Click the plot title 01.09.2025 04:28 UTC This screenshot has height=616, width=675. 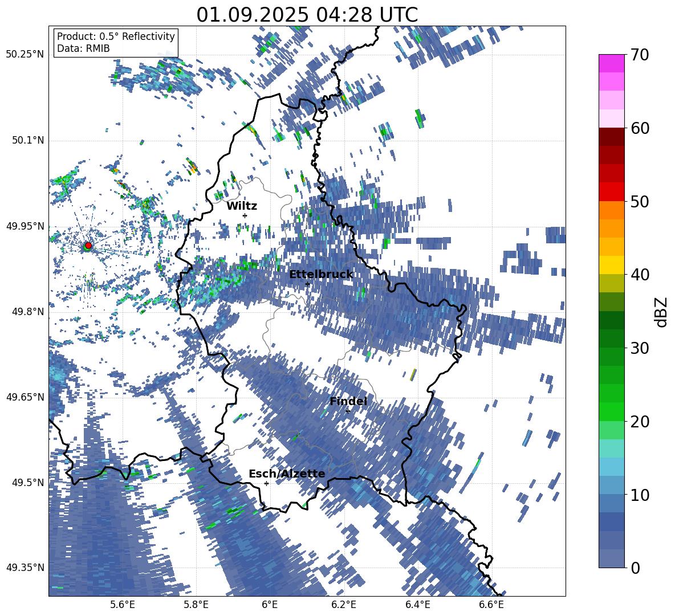pyautogui.click(x=307, y=15)
